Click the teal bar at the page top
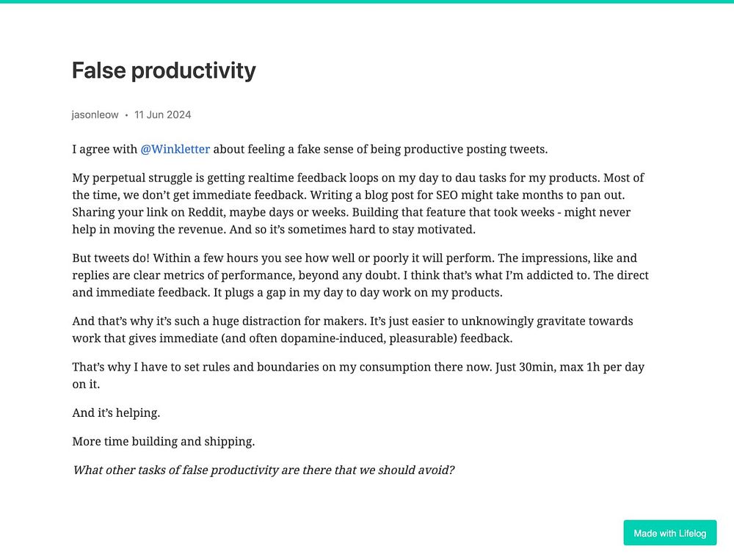734x560 pixels. coord(367,1)
